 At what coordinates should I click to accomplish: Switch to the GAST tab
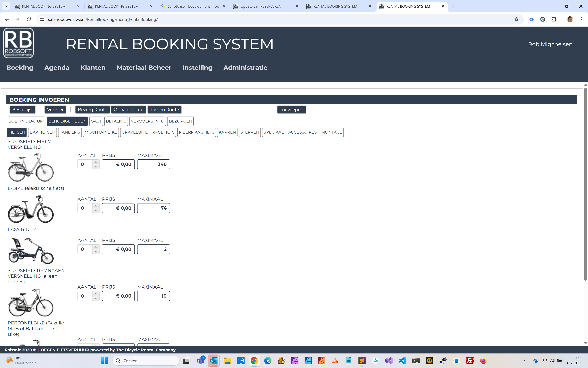tap(96, 121)
